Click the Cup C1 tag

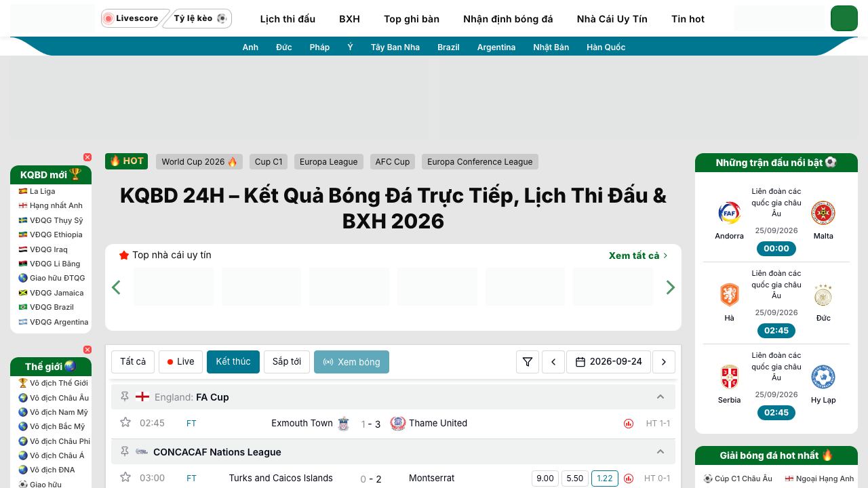point(269,161)
